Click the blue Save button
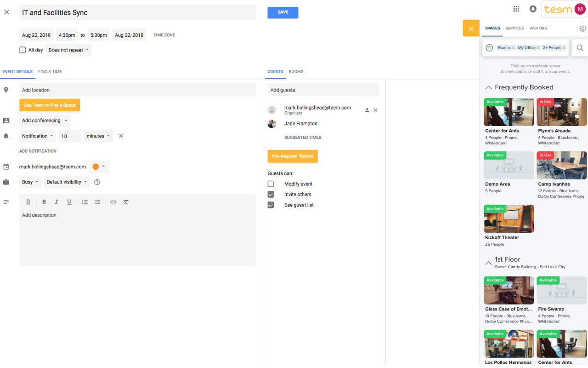Screen dimensions: 588x368 (x=283, y=12)
